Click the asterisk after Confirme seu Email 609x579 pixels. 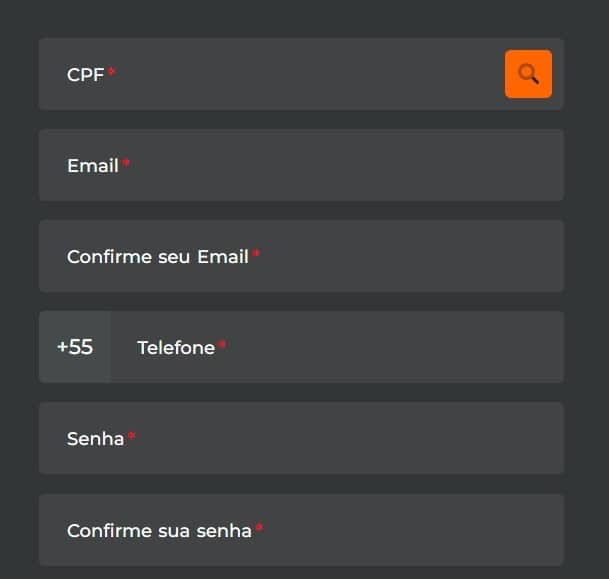click(256, 254)
